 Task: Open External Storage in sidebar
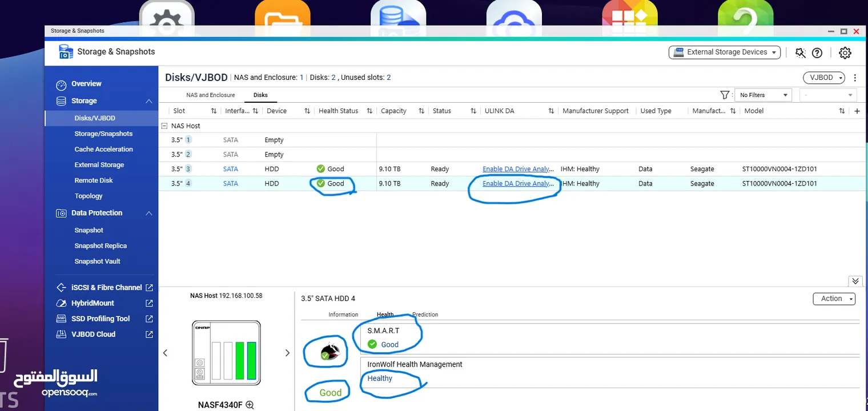[99, 164]
